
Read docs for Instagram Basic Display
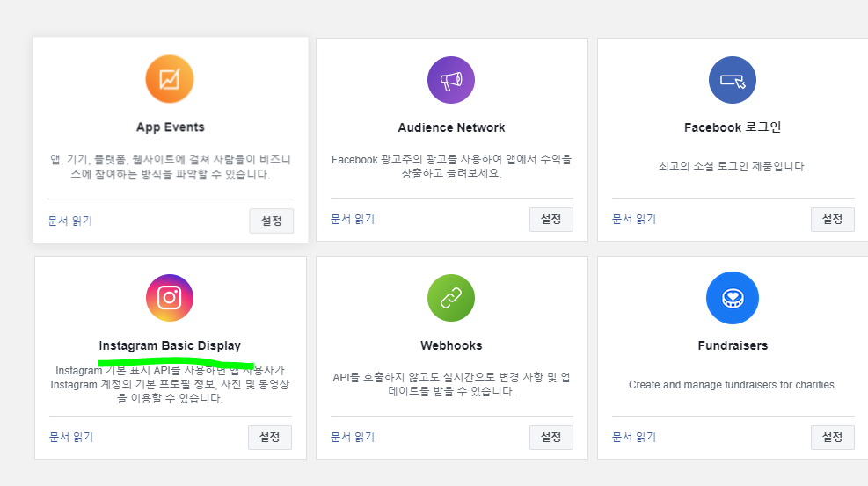point(71,437)
